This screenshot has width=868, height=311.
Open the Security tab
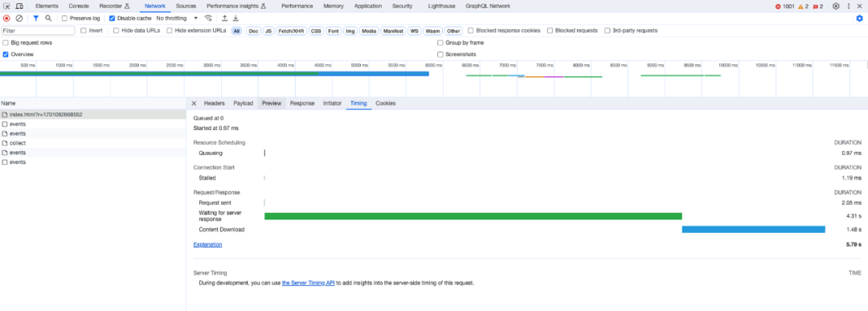402,6
